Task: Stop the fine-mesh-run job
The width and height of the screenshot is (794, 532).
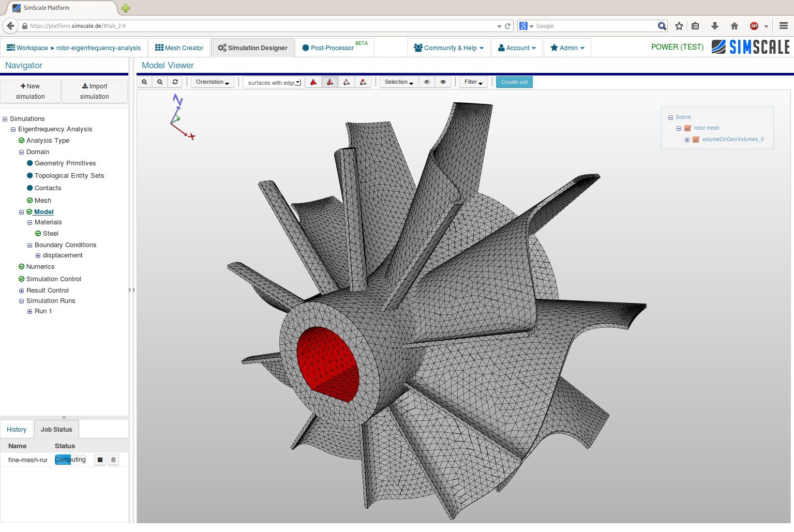Action: [100, 460]
